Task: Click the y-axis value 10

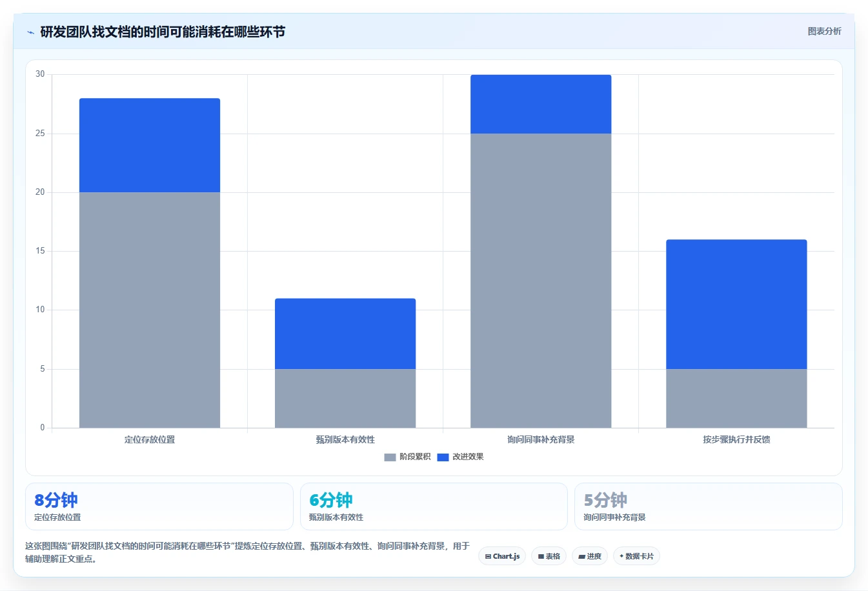Action: [40, 310]
